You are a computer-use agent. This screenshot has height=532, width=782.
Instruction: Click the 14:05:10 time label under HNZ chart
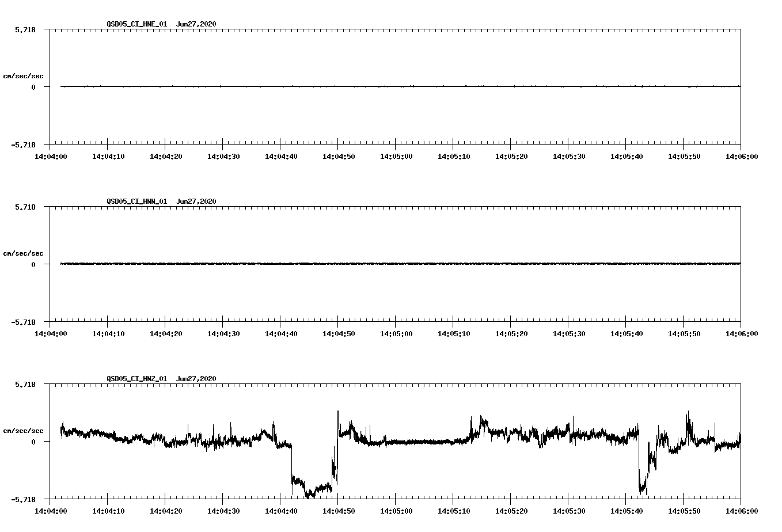pos(454,511)
